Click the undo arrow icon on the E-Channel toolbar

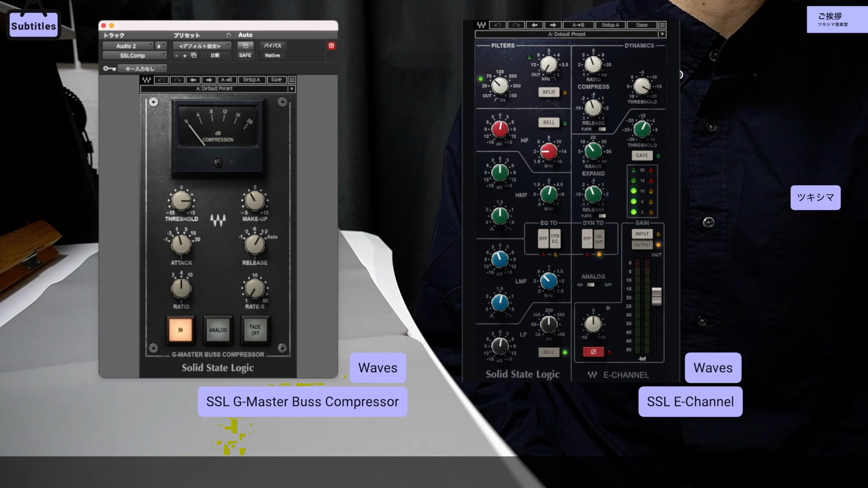(497, 25)
